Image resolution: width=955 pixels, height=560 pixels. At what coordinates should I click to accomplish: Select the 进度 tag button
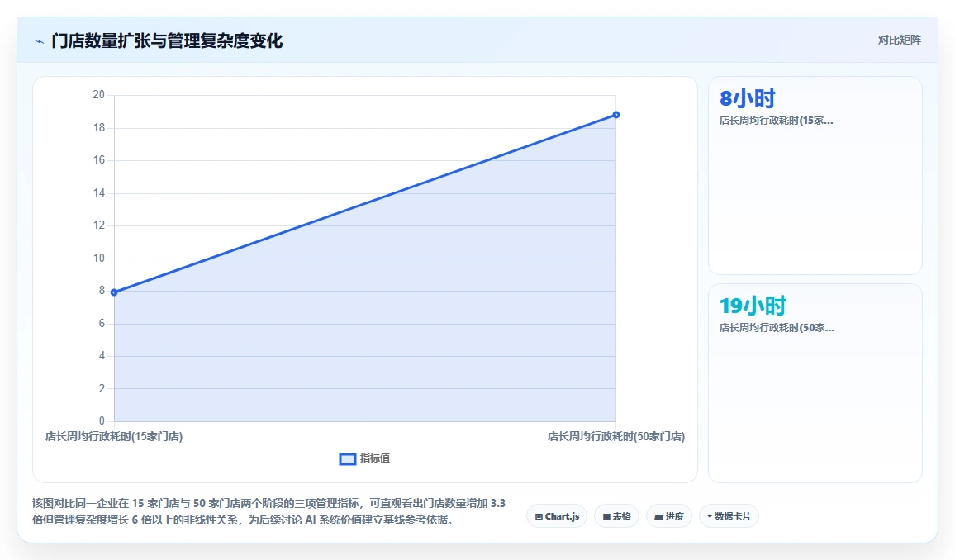[668, 516]
